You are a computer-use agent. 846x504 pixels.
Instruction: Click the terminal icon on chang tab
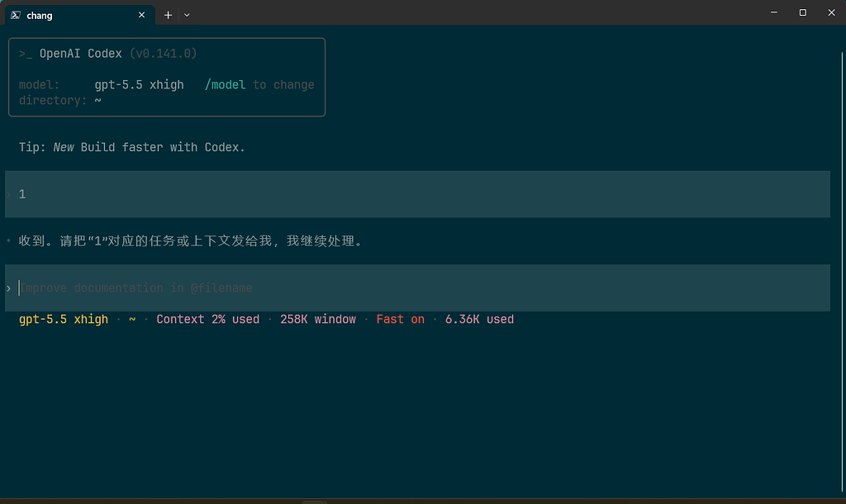(16, 15)
